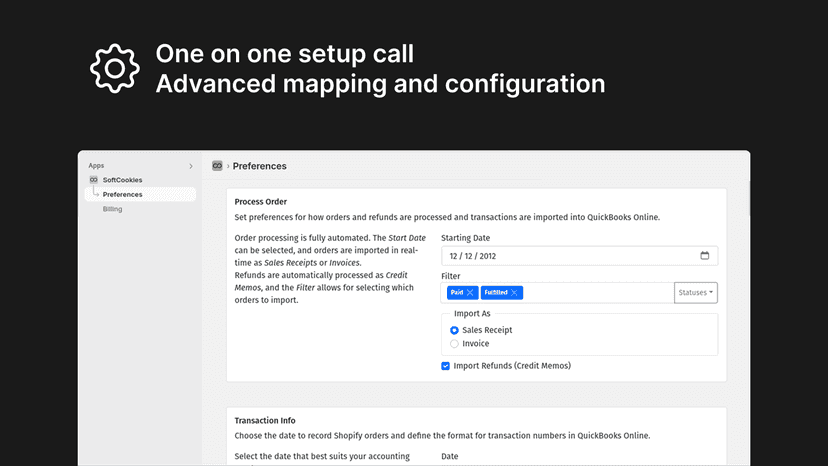Click the Date label under Transaction Info
Viewport: 828px width, 466px height.
pyautogui.click(x=450, y=456)
